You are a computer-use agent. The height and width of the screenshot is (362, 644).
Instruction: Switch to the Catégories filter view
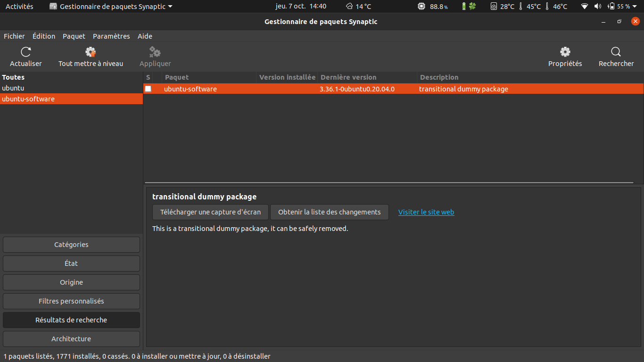point(71,245)
